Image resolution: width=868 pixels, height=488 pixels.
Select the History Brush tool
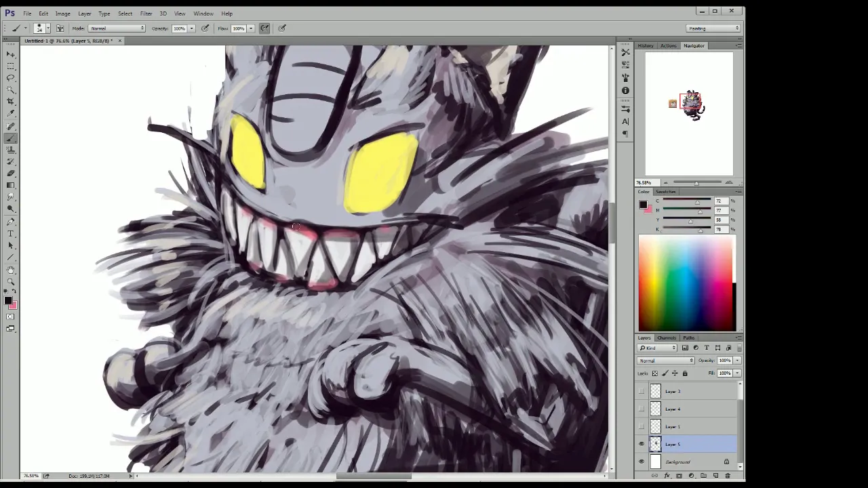(10, 161)
